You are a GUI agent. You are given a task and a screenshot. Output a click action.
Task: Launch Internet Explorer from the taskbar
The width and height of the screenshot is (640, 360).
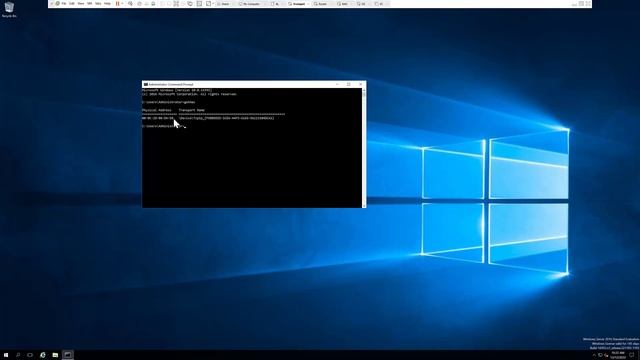(42, 355)
